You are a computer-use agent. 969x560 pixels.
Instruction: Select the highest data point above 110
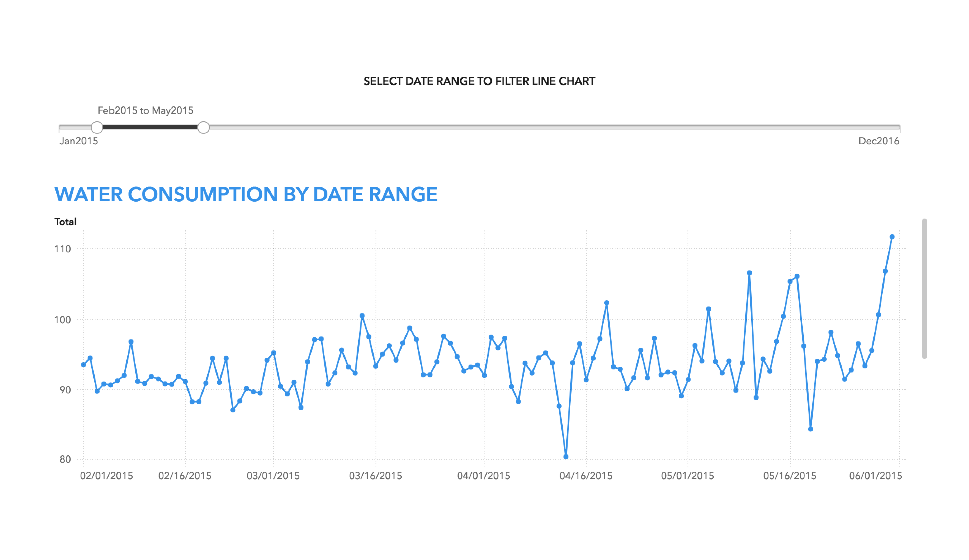coord(892,237)
